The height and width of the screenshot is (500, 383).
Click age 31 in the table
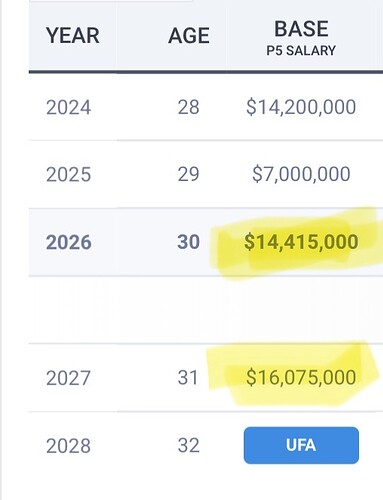(x=188, y=378)
